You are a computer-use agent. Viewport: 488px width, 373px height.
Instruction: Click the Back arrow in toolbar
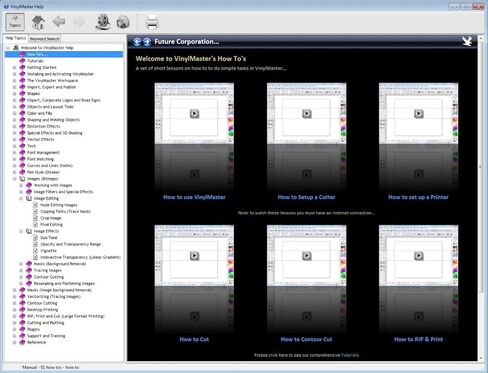coord(59,22)
